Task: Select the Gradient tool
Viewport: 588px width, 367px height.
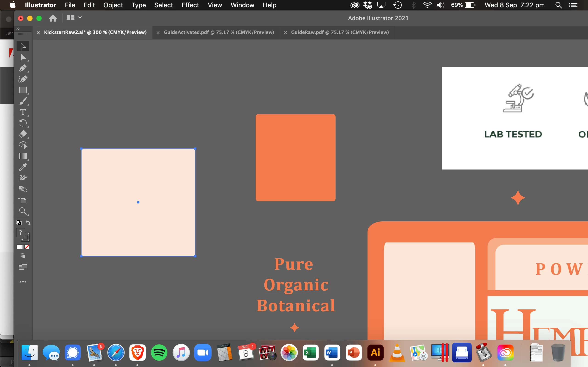Action: click(23, 156)
